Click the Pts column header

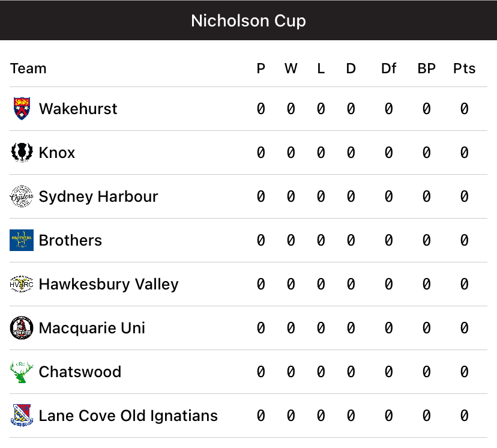pos(464,68)
